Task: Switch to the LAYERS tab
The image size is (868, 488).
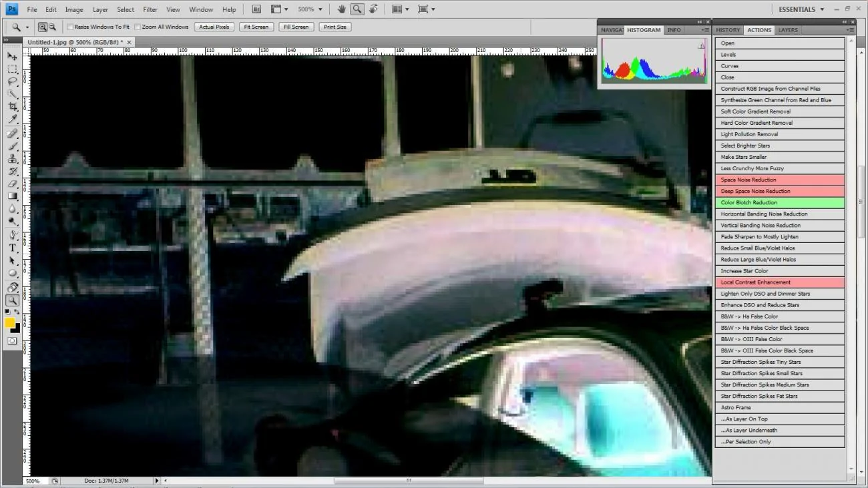Action: [788, 30]
